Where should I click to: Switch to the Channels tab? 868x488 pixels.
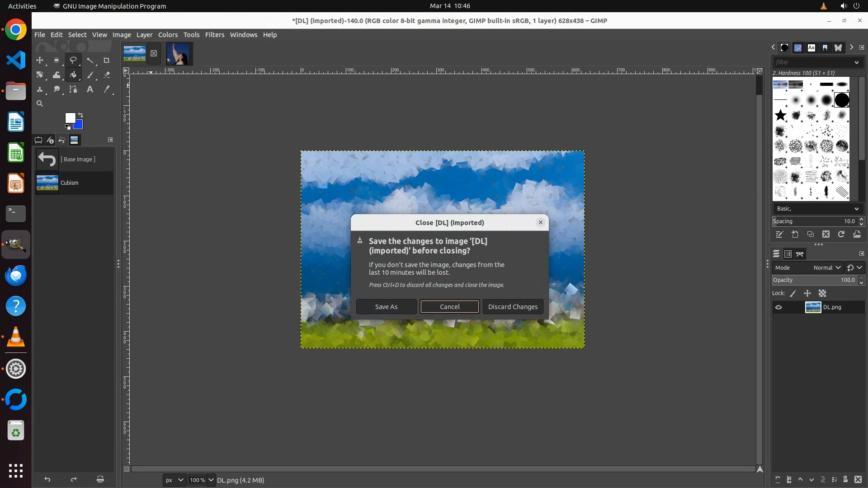(x=788, y=254)
